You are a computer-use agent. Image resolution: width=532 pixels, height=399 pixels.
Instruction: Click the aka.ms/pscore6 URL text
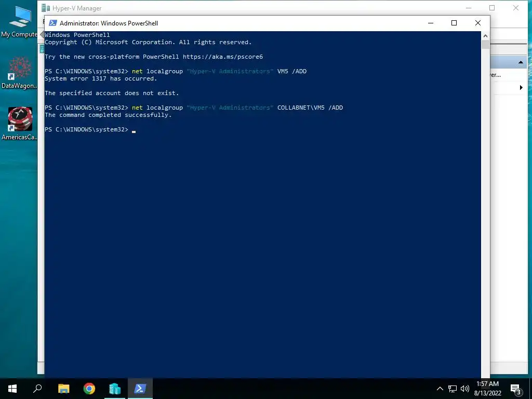pos(222,57)
